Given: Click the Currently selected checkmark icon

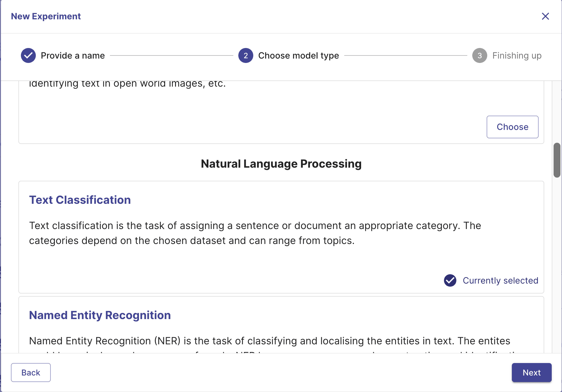Looking at the screenshot, I should (x=450, y=280).
